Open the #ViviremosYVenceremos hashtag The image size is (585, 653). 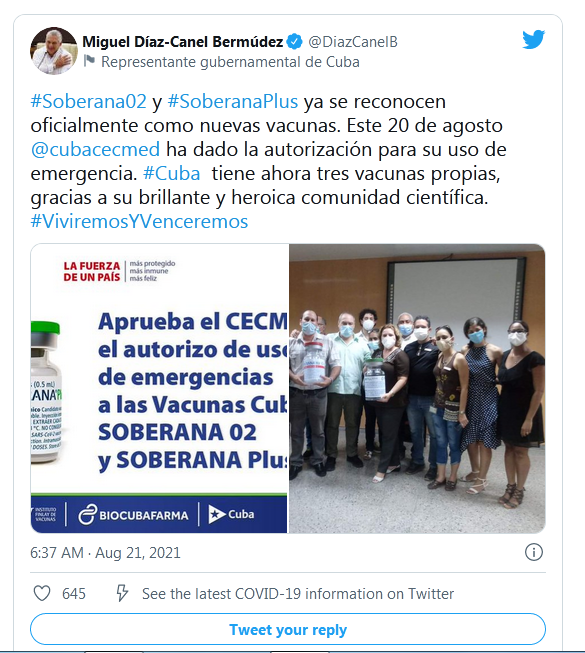[x=139, y=222]
